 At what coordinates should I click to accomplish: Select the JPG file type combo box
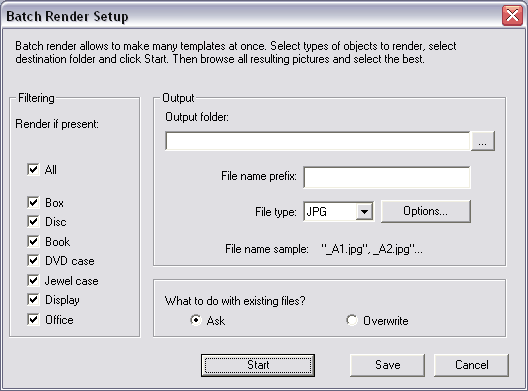tap(338, 211)
